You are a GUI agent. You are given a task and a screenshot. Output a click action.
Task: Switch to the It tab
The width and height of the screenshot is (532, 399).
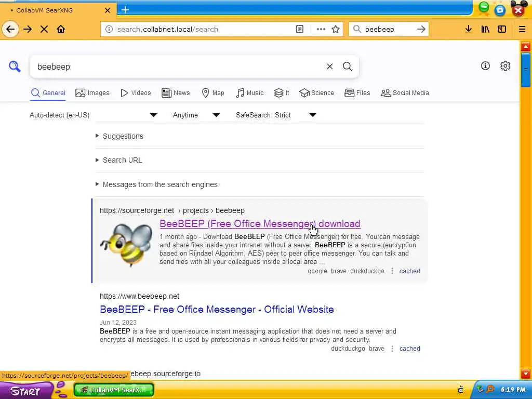pyautogui.click(x=282, y=93)
